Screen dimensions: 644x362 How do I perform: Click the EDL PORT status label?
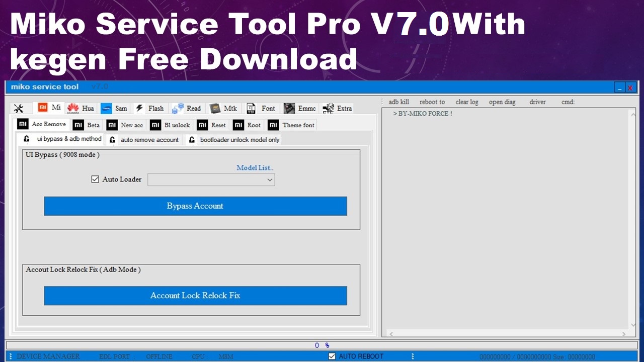click(x=114, y=356)
